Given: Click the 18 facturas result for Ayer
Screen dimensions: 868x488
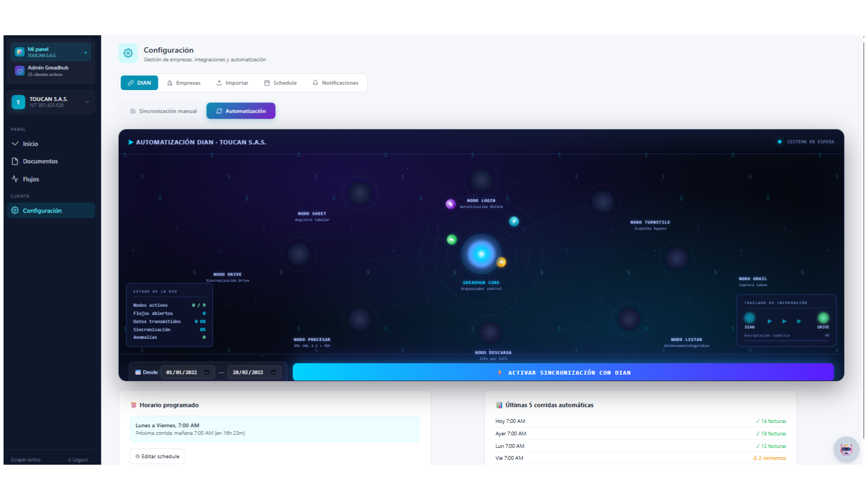Looking at the screenshot, I should coord(771,434).
